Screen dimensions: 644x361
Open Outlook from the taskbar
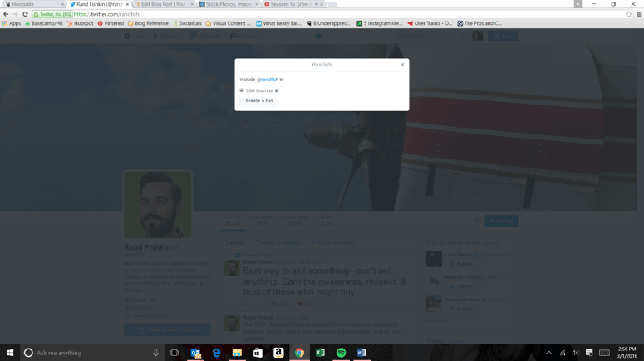[196, 353]
